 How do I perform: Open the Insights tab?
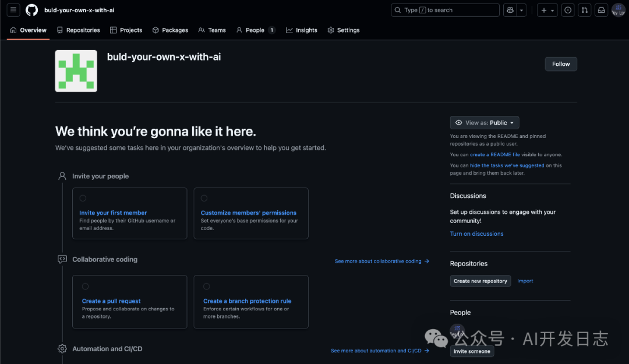301,30
